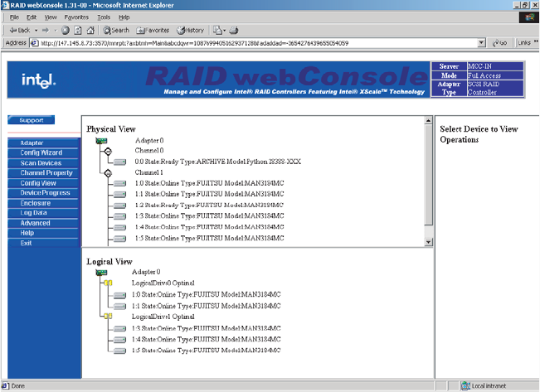Open the address bar dropdown arrow
This screenshot has height=392, width=540.
482,43
